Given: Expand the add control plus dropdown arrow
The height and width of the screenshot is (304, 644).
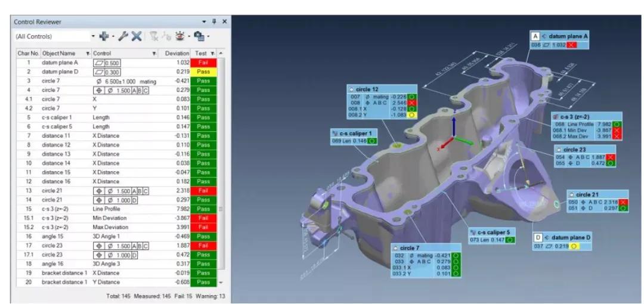Looking at the screenshot, I should pos(113,36).
